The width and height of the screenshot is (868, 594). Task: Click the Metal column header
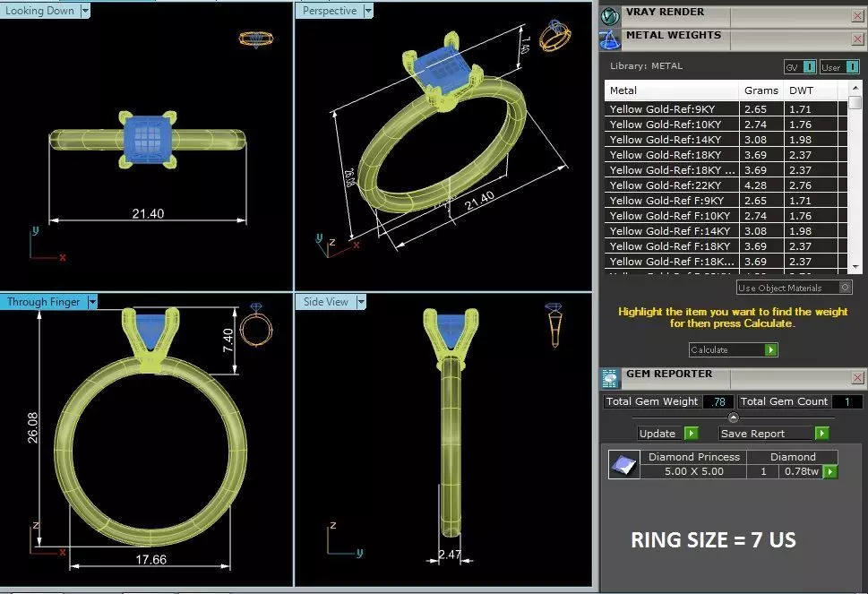point(672,90)
